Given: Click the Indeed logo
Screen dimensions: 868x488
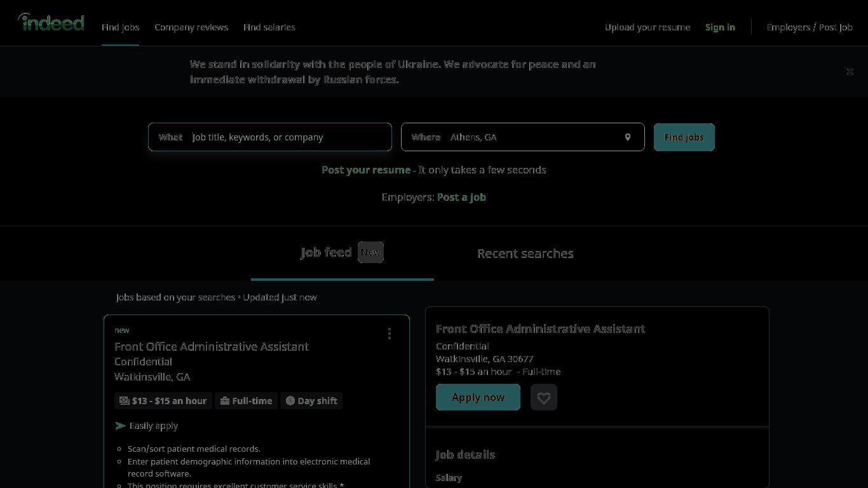Looking at the screenshot, I should click(x=51, y=22).
